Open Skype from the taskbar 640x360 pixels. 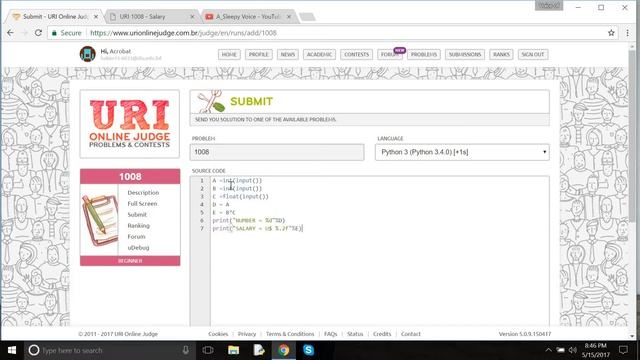(309, 350)
